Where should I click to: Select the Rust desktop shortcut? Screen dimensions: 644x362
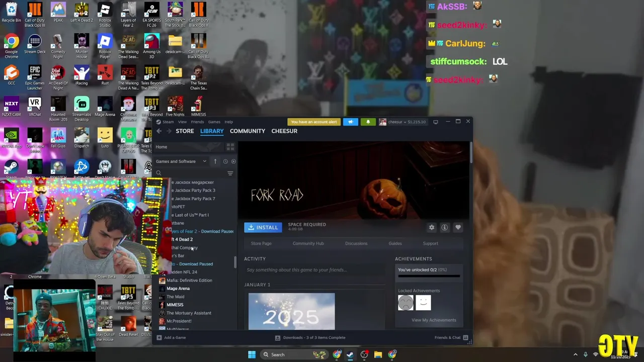click(105, 75)
